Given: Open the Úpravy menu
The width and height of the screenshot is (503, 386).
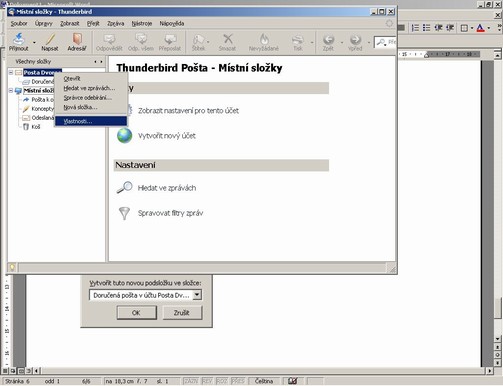Looking at the screenshot, I should pos(44,24).
